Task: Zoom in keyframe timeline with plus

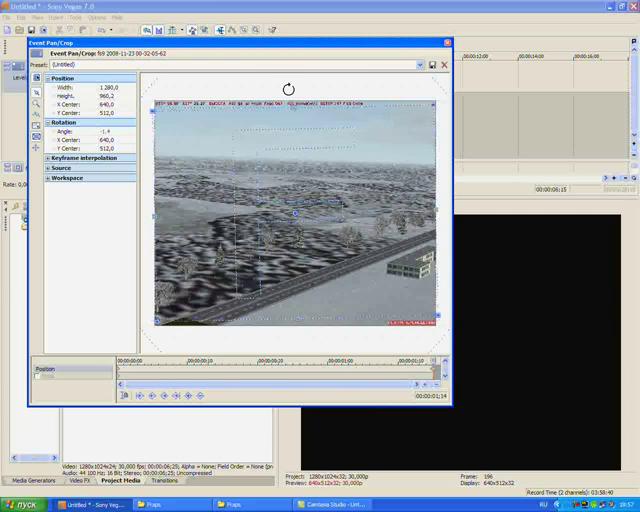Action: click(x=425, y=385)
